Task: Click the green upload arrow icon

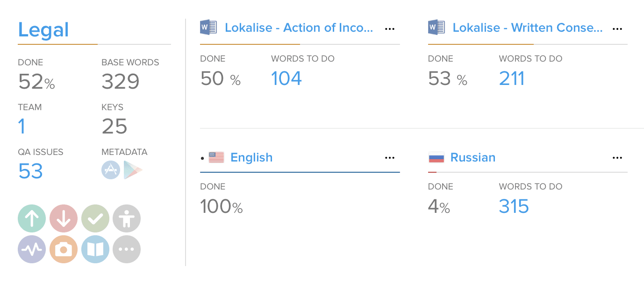Action: click(32, 218)
